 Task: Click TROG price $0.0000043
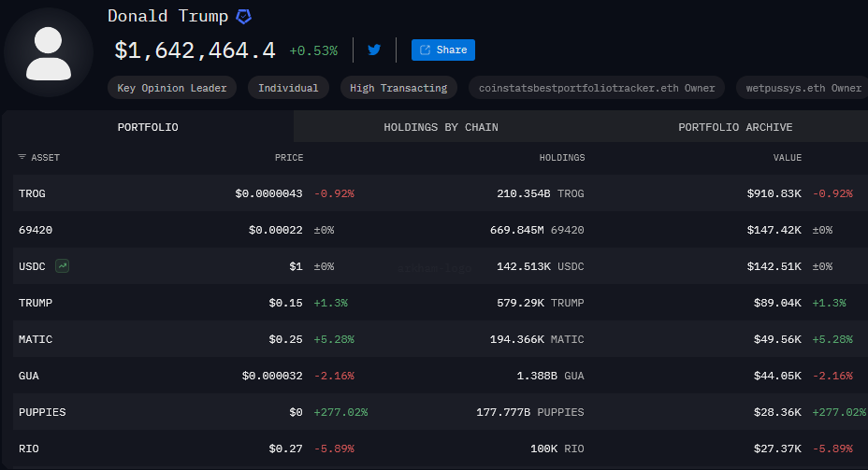point(269,193)
